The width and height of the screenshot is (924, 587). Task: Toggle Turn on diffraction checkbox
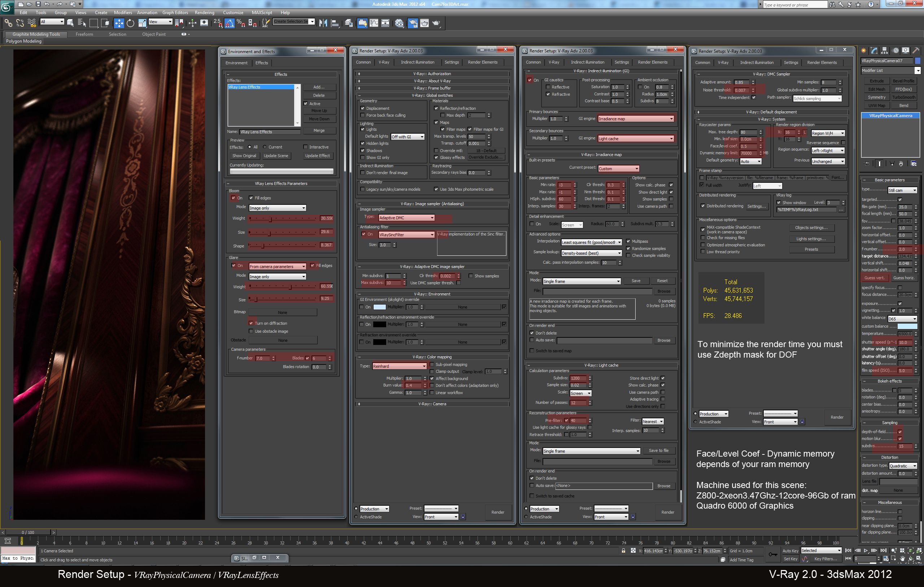click(251, 323)
